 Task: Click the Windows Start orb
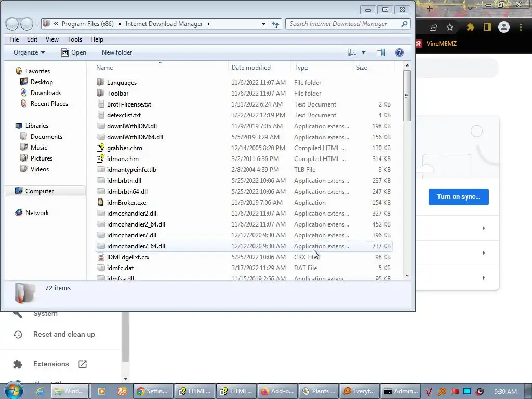14,391
